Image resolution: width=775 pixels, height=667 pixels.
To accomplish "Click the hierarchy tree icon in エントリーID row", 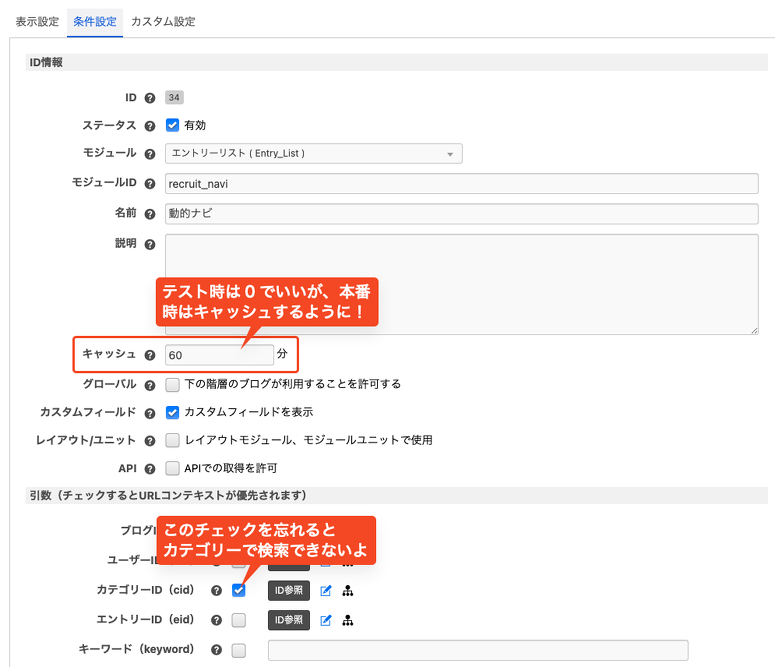I will [x=347, y=621].
